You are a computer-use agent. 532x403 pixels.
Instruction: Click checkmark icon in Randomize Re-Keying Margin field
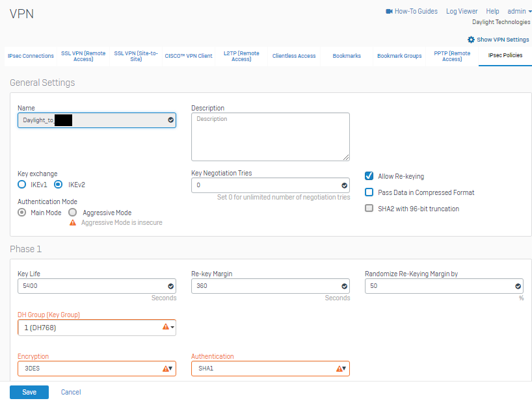(x=518, y=286)
